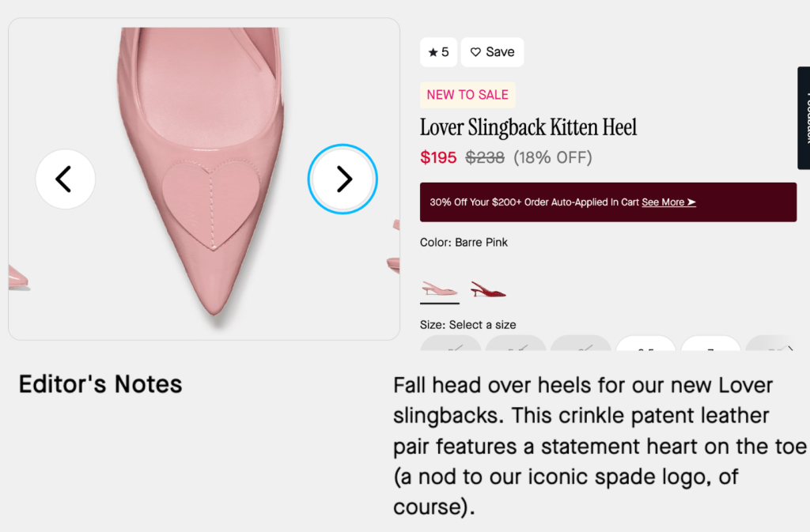The height and width of the screenshot is (532, 810).
Task: Click the Lover Slingback Kitten Heel title
Action: (528, 127)
